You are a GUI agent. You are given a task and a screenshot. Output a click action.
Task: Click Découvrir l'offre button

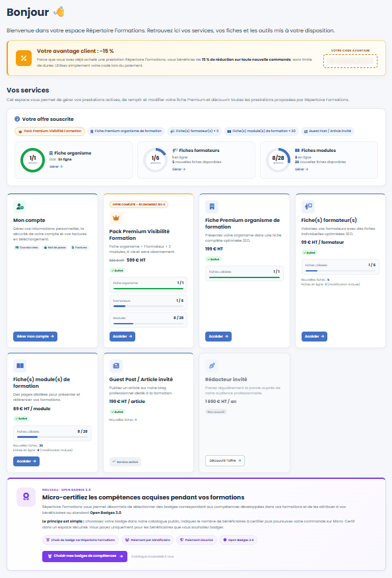(x=225, y=461)
